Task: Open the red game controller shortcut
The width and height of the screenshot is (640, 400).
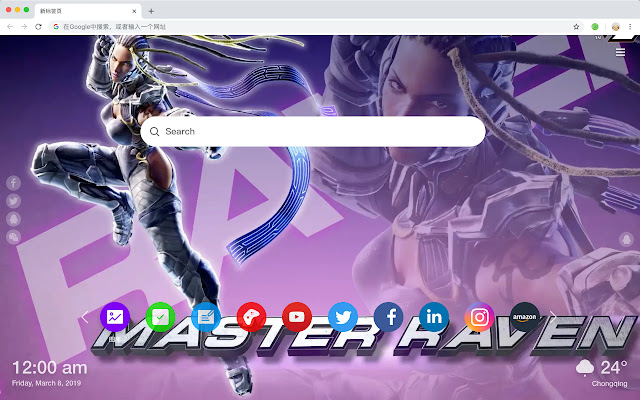Action: (x=251, y=317)
